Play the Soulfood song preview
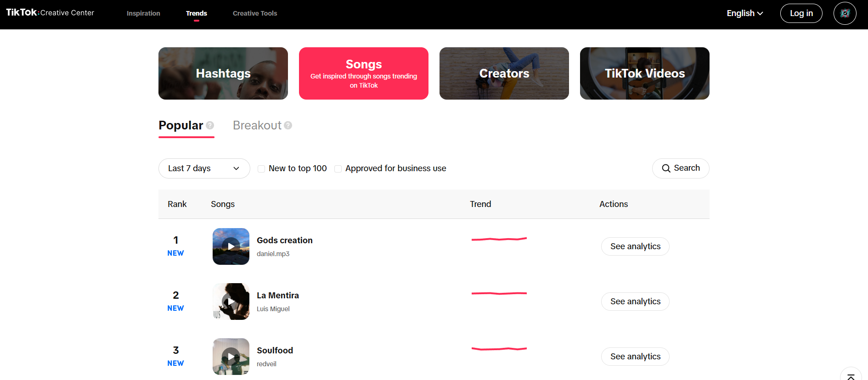868x380 pixels. pos(231,357)
